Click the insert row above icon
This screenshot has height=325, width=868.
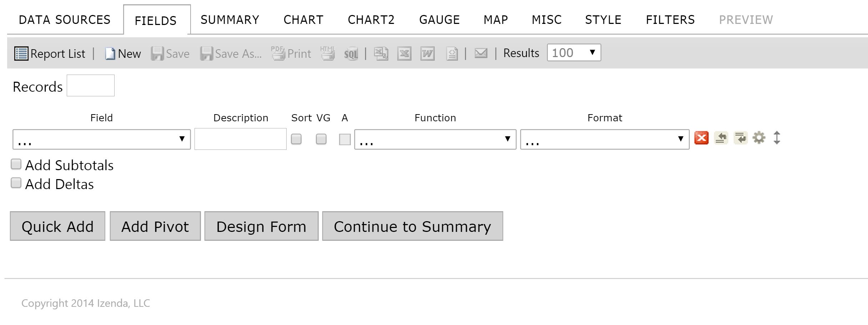pos(721,138)
